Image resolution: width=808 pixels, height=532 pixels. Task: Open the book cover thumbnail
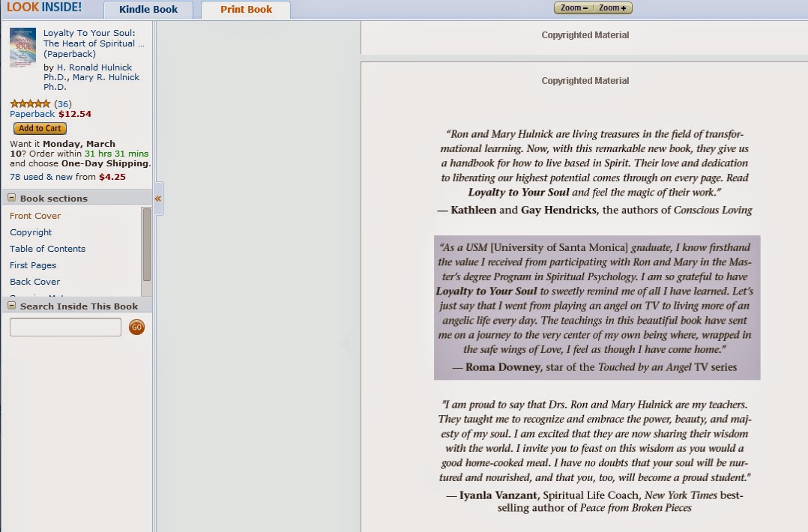22,47
